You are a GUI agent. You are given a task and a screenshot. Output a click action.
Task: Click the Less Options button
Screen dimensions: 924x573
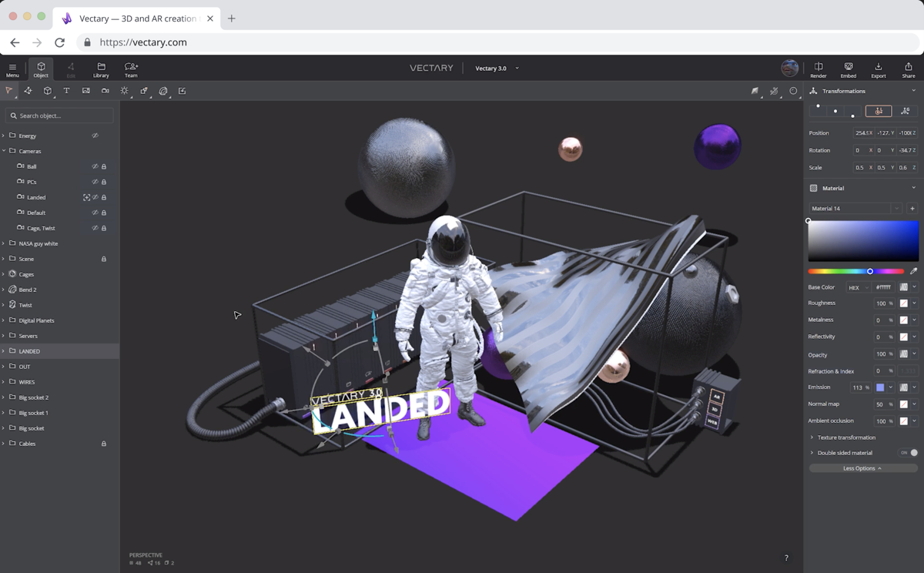click(x=862, y=468)
